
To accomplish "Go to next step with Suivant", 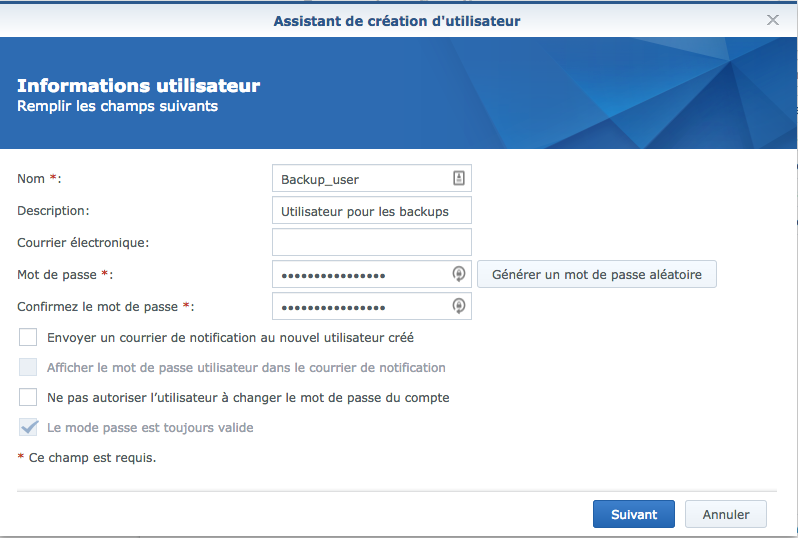I will (634, 514).
